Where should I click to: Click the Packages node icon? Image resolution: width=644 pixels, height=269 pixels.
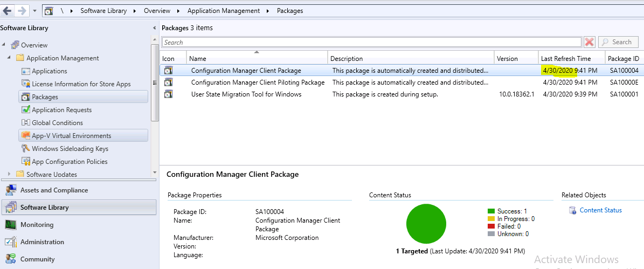pyautogui.click(x=26, y=97)
